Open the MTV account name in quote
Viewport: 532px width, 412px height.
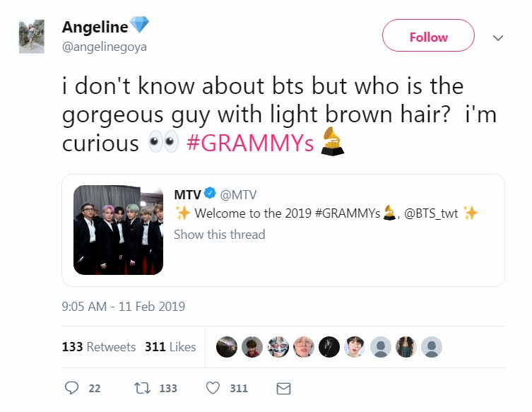pos(188,195)
